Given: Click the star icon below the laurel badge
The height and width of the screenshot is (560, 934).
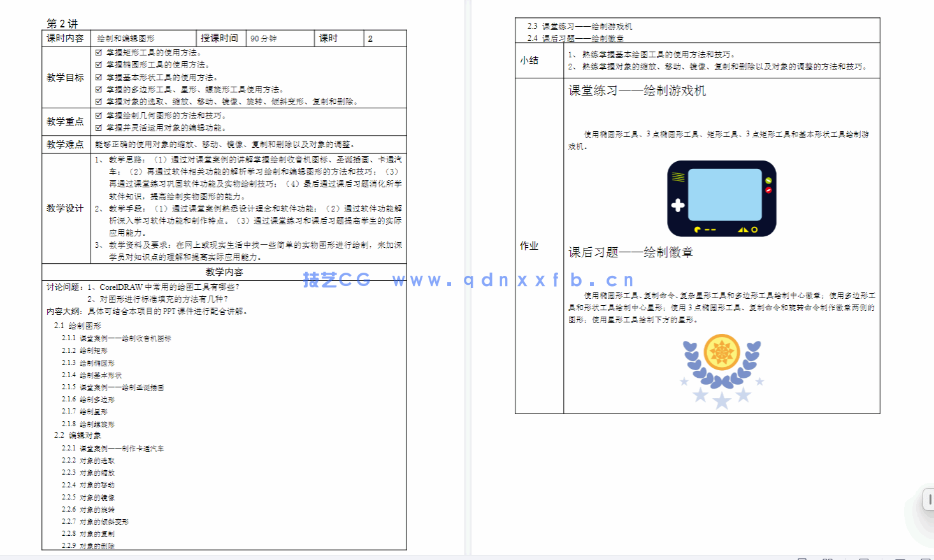Looking at the screenshot, I should coord(721,401).
